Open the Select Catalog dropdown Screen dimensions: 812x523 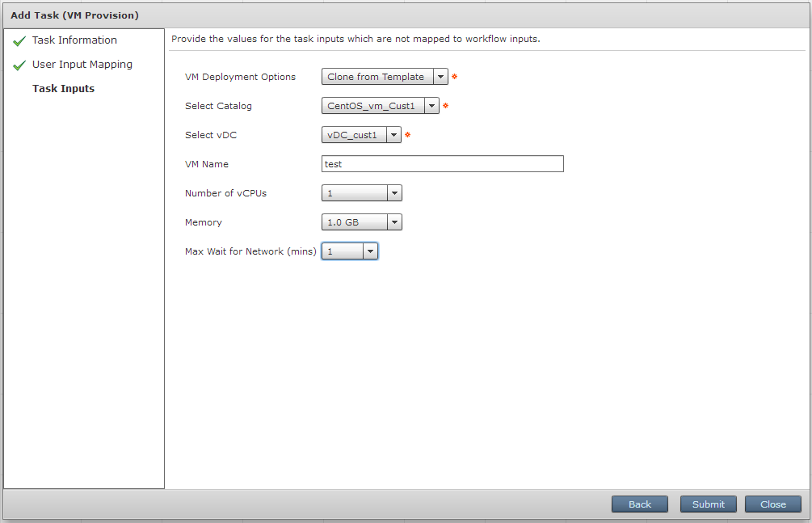pyautogui.click(x=431, y=105)
